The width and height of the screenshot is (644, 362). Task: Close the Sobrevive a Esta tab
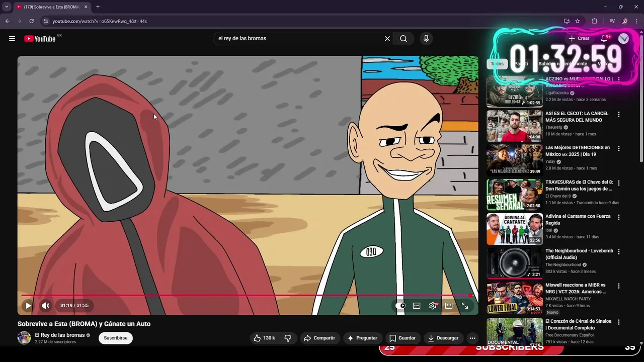pos(86,7)
